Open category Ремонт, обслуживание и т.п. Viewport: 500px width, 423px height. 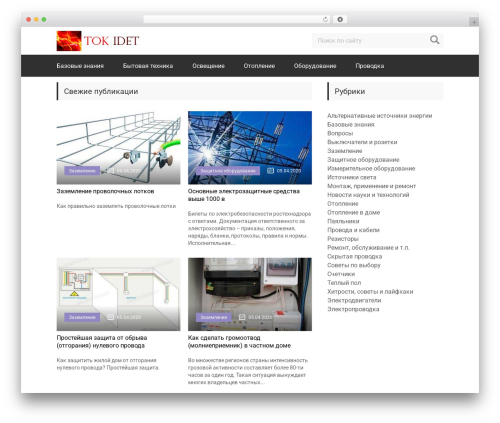point(368,248)
